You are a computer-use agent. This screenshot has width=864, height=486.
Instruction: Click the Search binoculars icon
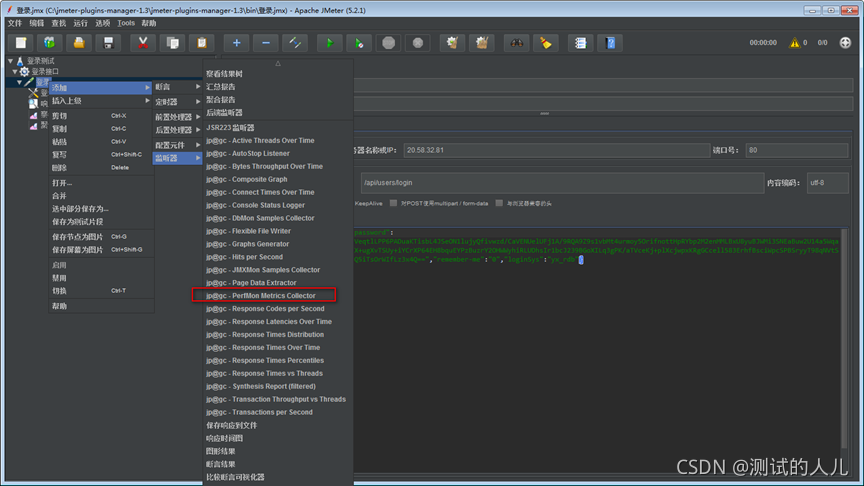coord(516,43)
